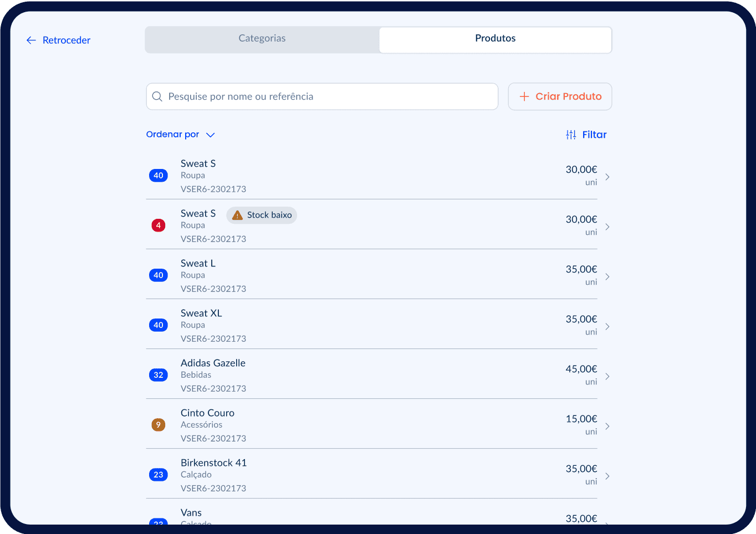Click the red stock badge showing 4
The height and width of the screenshot is (534, 756).
pos(159,225)
